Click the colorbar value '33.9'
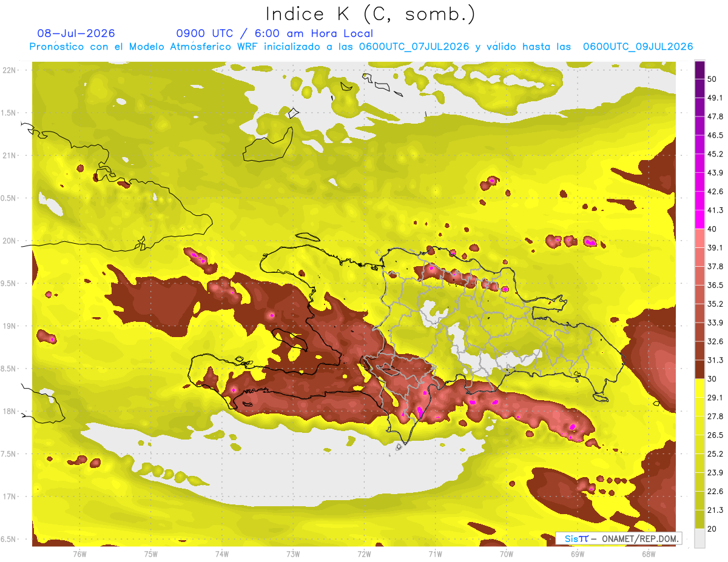This screenshot has height=562, width=728. (715, 323)
